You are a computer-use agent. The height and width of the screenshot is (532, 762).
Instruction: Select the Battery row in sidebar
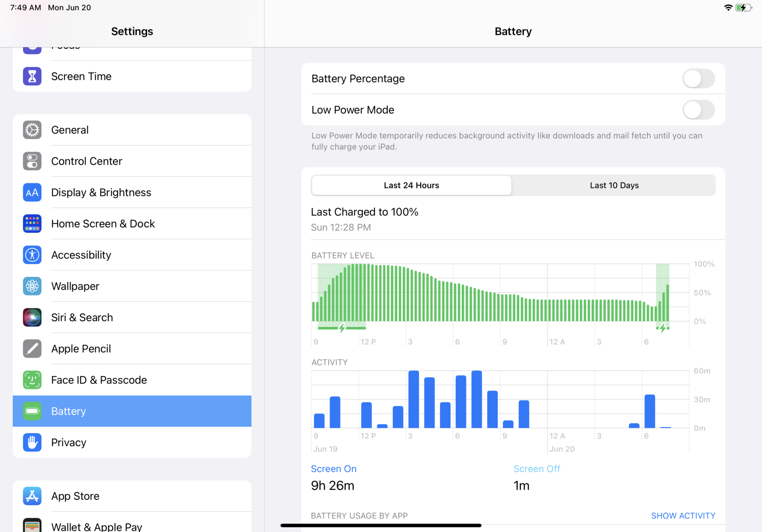tap(132, 411)
